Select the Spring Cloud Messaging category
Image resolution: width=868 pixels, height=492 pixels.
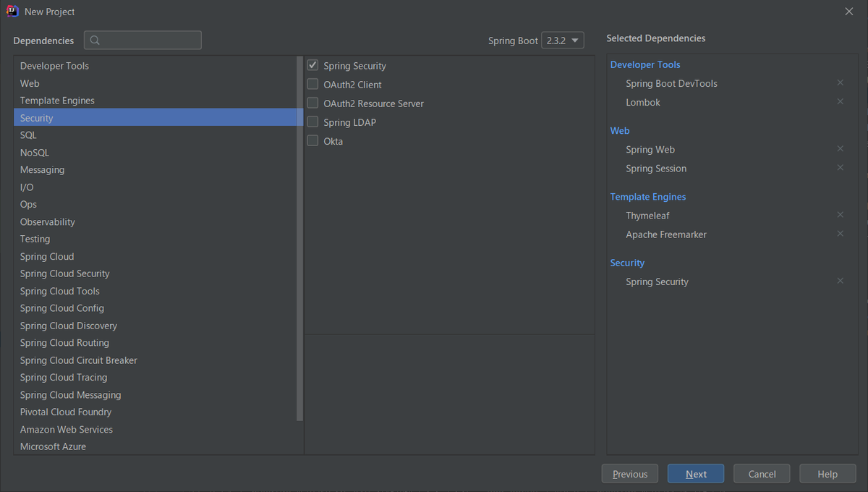(155, 395)
